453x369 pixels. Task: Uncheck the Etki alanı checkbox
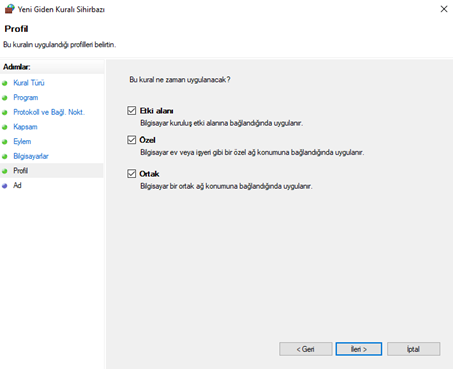click(x=132, y=110)
